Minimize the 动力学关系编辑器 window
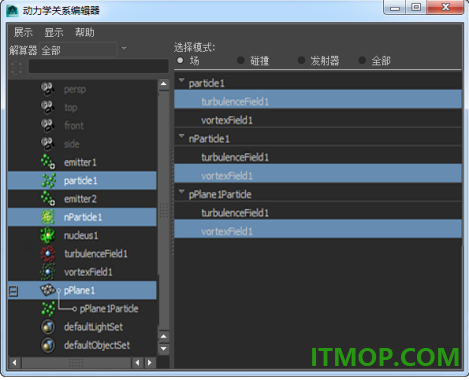469x380 pixels. click(395, 7)
